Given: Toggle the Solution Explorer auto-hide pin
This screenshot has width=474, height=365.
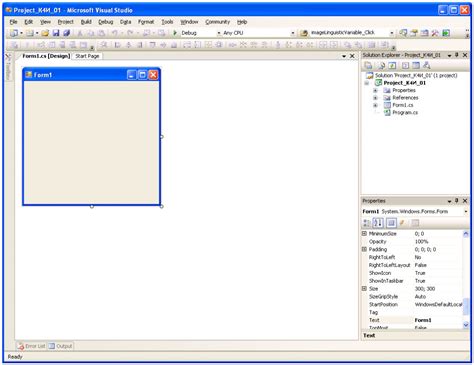Looking at the screenshot, I should 457,55.
